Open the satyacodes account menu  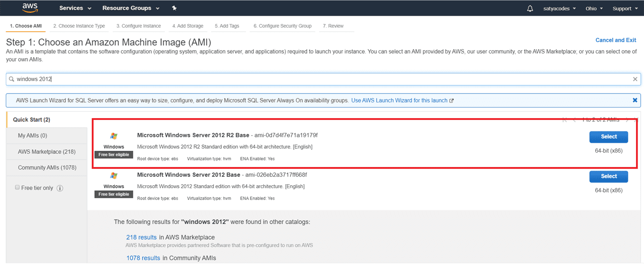[558, 8]
